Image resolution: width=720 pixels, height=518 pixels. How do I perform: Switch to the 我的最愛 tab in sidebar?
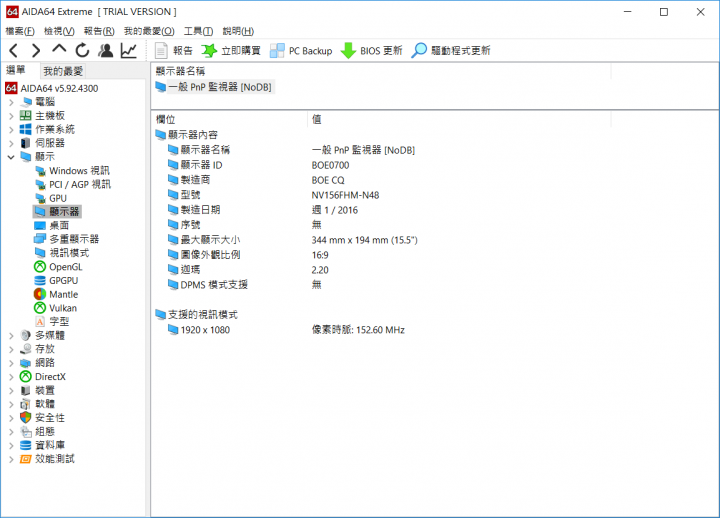[x=63, y=71]
